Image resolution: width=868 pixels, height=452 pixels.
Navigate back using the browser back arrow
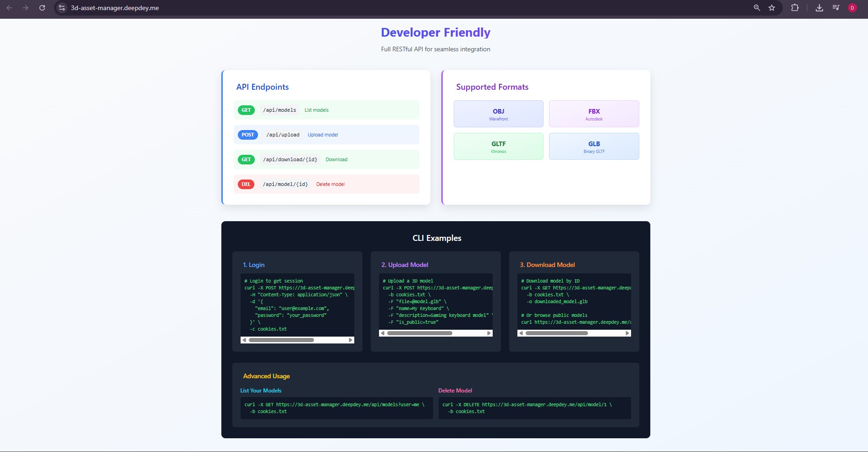tap(9, 8)
